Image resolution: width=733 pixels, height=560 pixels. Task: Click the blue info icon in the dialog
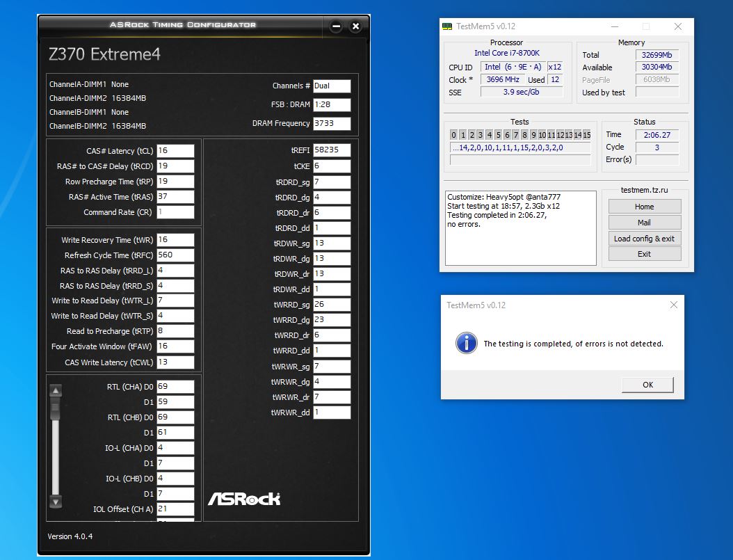coord(466,343)
